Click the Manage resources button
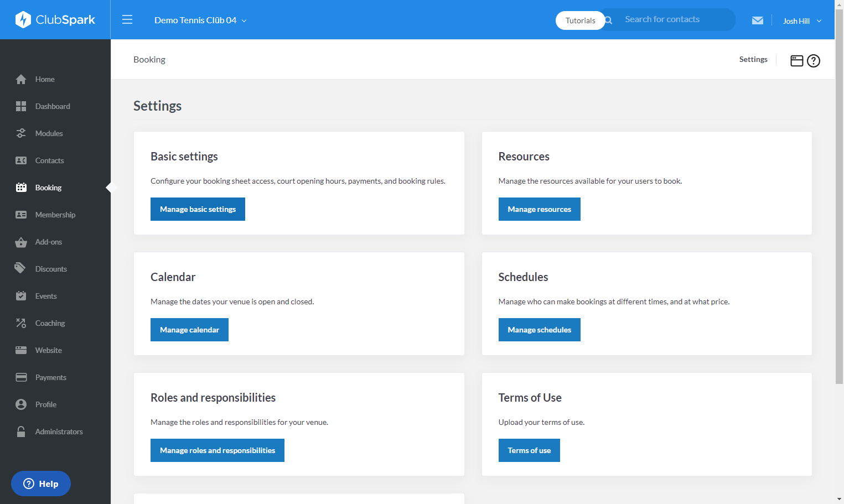This screenshot has height=504, width=844. pyautogui.click(x=539, y=209)
